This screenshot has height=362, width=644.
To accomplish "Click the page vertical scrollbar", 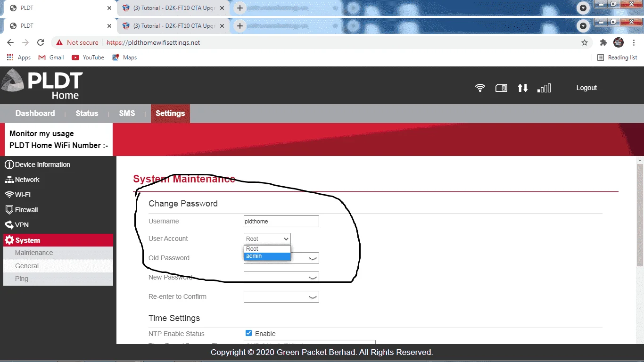I will [640, 214].
